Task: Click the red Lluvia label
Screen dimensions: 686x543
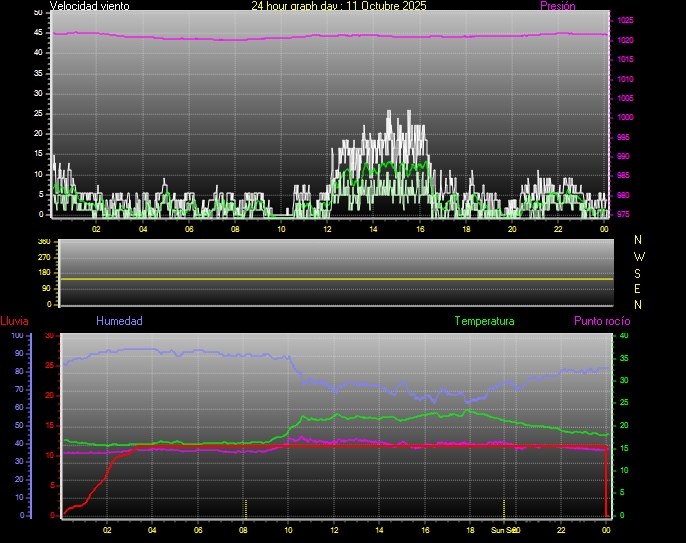Action: pos(14,321)
